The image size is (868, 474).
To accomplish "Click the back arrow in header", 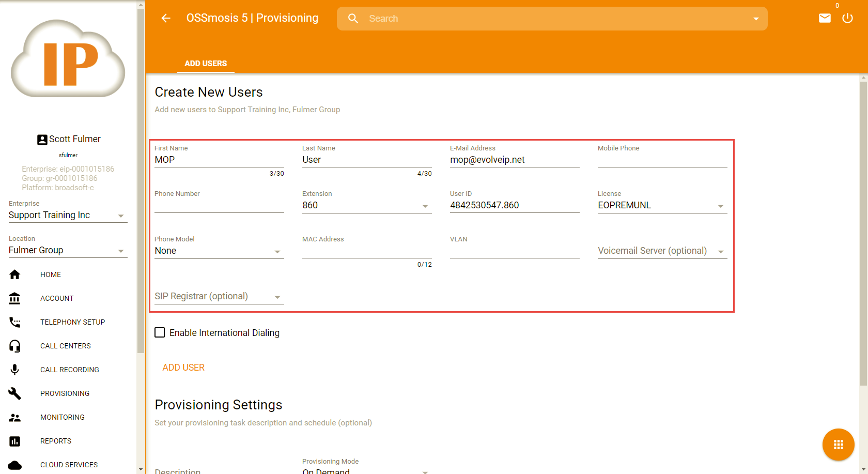I will click(166, 19).
